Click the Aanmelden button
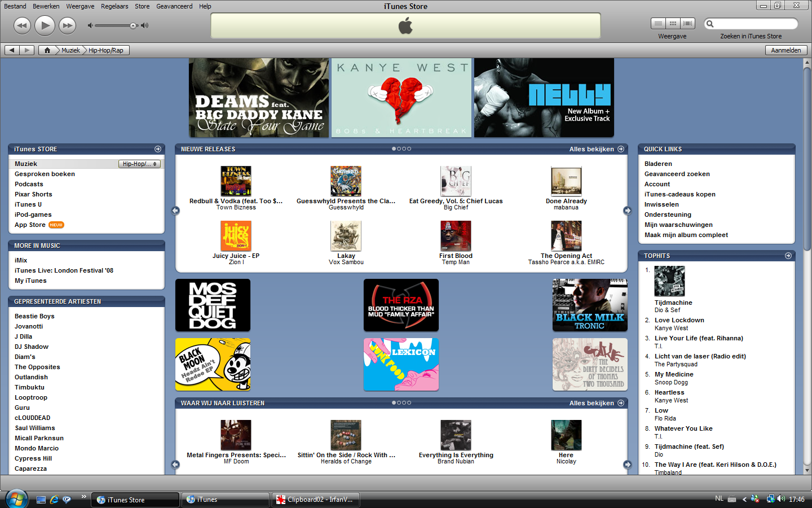Image resolution: width=812 pixels, height=508 pixels. [x=785, y=50]
